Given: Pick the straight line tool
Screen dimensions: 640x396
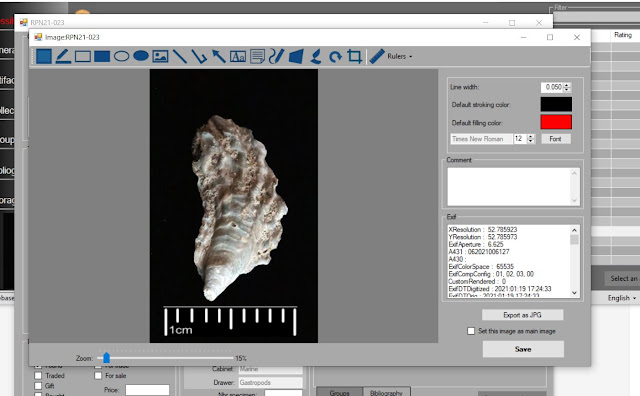Looking at the screenshot, I should pos(180,56).
